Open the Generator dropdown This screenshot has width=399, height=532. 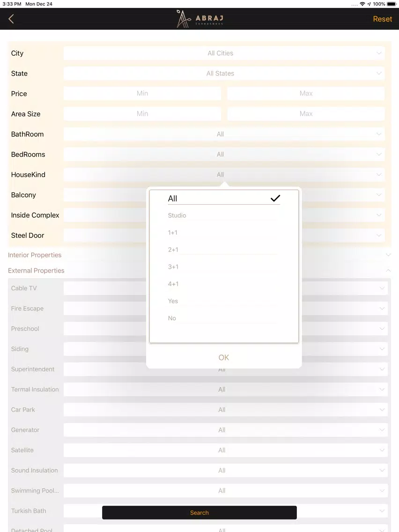(x=226, y=430)
